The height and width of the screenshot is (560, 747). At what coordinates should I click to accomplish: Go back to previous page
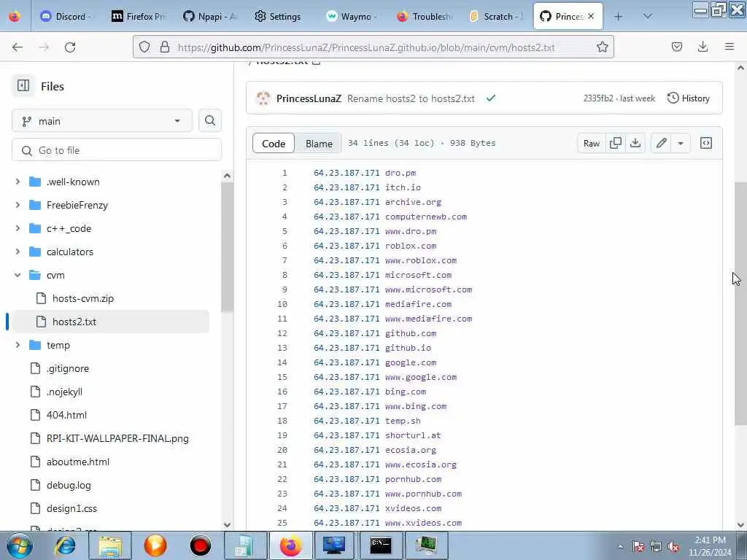point(18,47)
